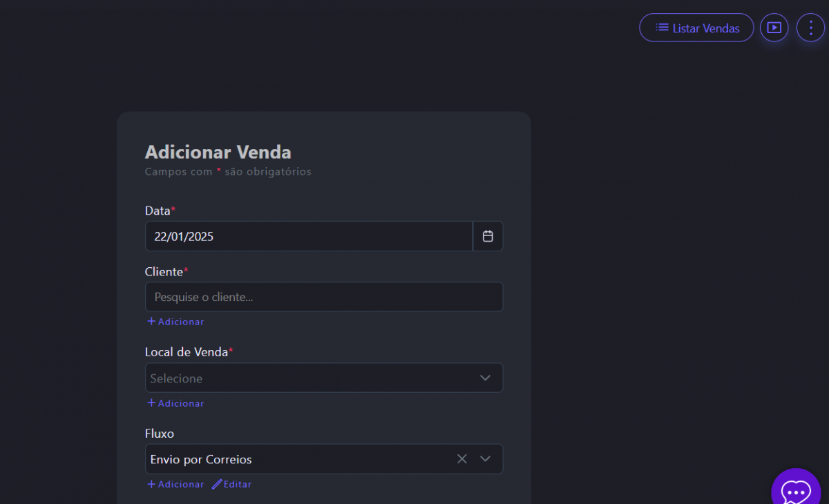Viewport: 829px width, 504px height.
Task: Click the Cliente field label
Action: (164, 272)
